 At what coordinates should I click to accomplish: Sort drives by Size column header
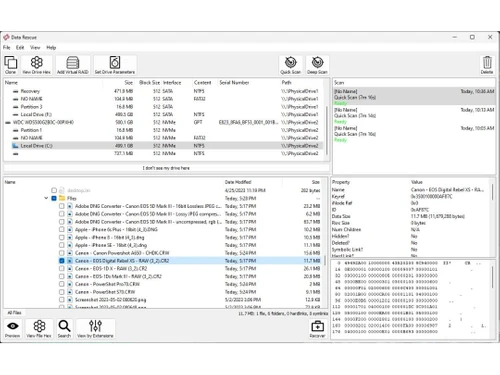129,83
